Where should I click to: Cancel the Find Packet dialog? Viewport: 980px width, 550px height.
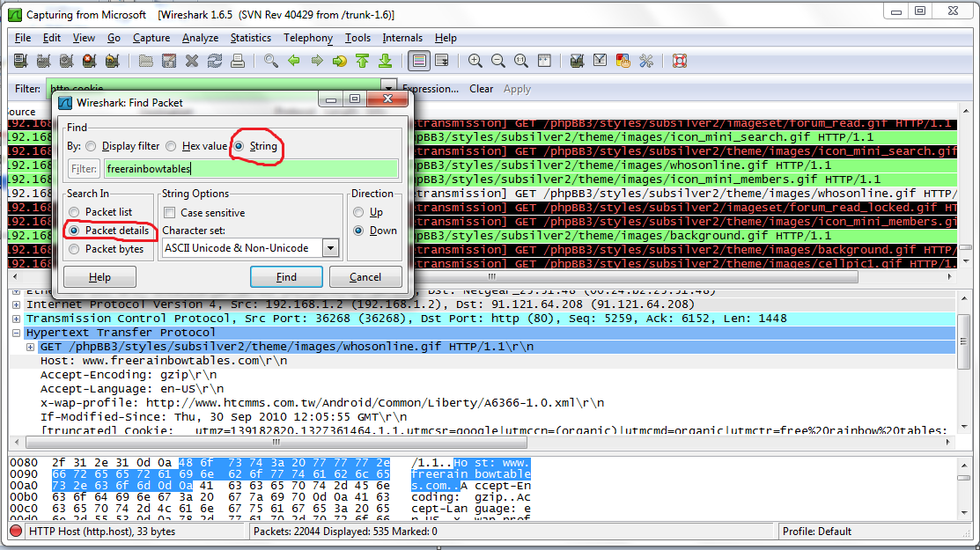pyautogui.click(x=365, y=277)
